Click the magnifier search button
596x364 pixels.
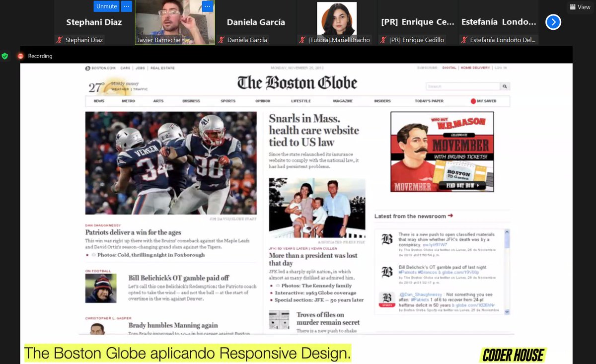pos(505,86)
